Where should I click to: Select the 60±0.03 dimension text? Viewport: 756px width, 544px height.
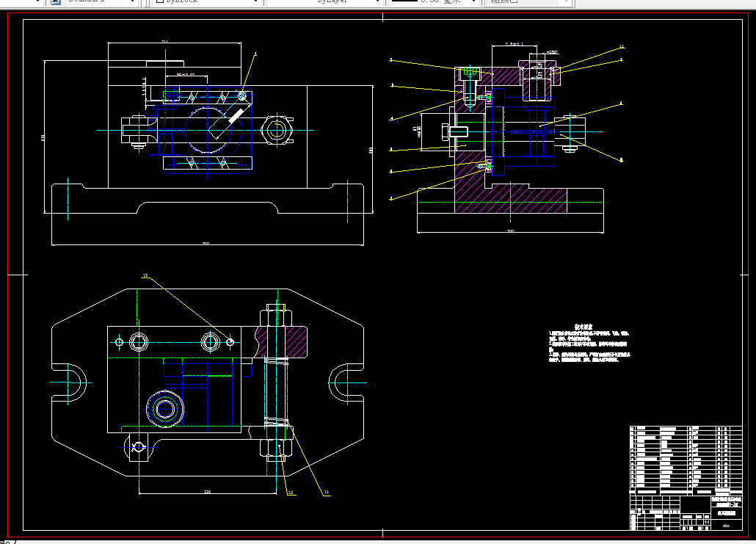(x=186, y=75)
